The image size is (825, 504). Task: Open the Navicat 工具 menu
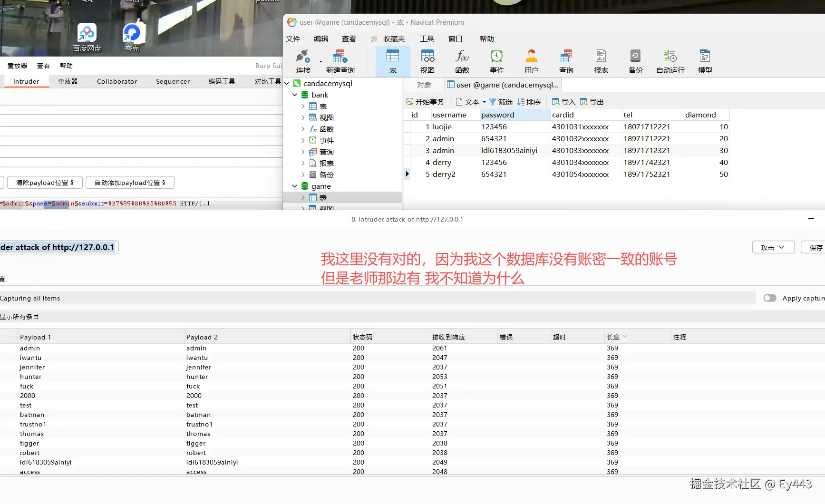(x=427, y=39)
